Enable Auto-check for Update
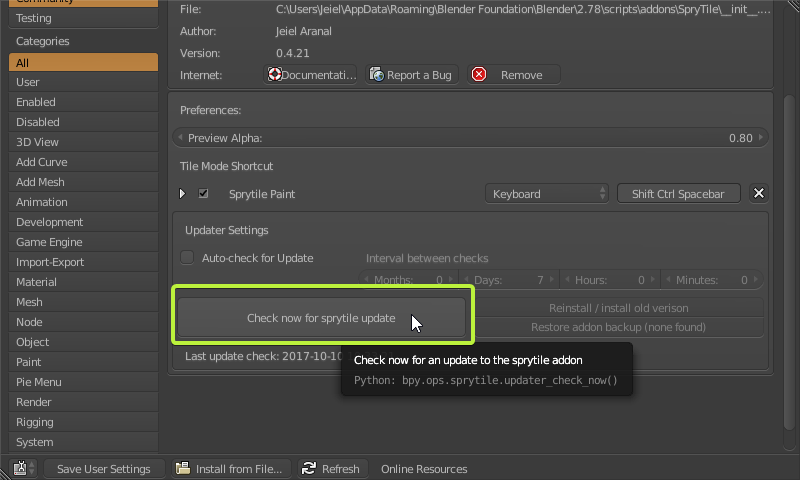The height and width of the screenshot is (480, 800). (187, 258)
